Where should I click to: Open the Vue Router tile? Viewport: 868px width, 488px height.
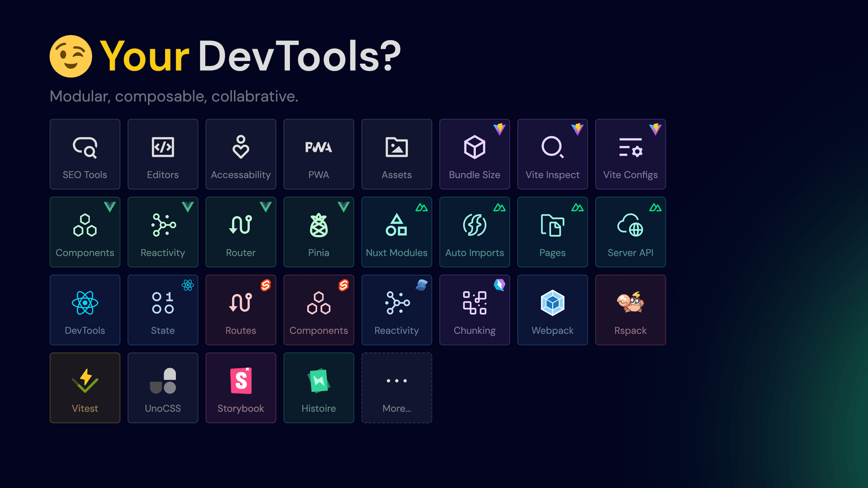(x=241, y=232)
